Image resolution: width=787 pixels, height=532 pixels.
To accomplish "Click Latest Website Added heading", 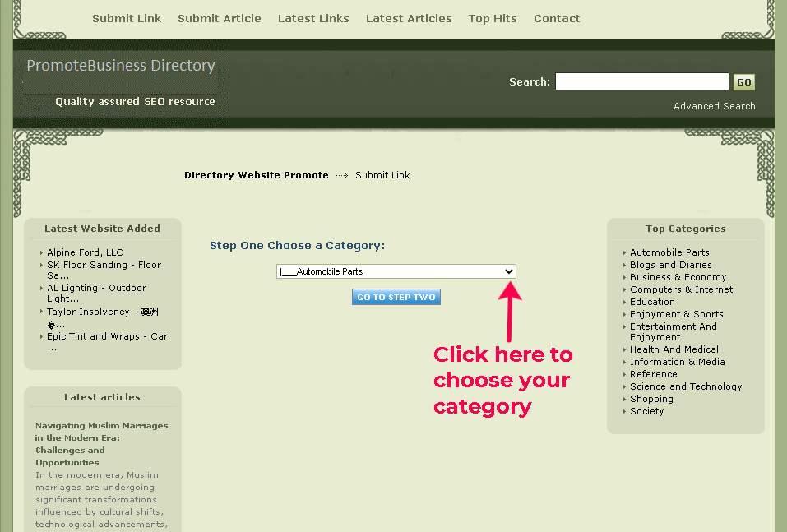I will click(103, 229).
